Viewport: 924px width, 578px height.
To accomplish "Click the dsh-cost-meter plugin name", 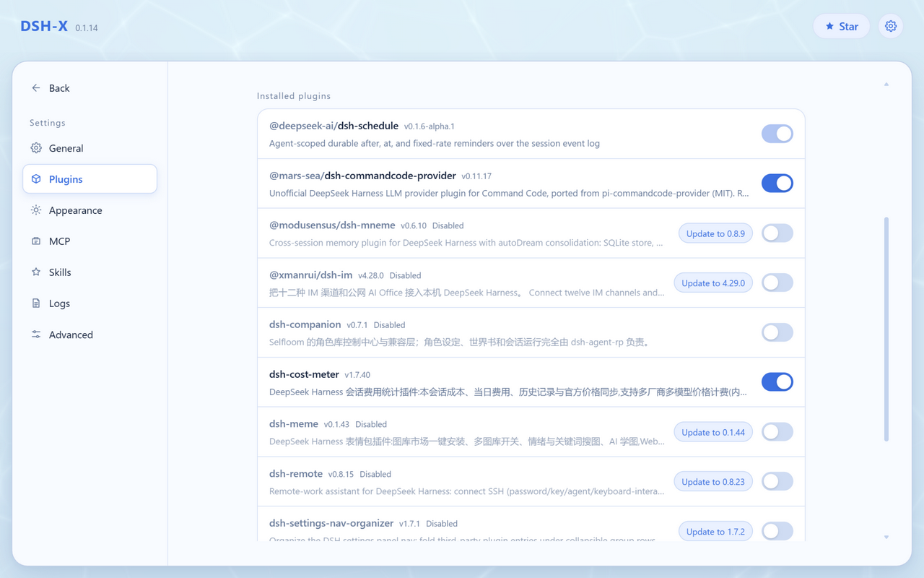I will pos(304,374).
